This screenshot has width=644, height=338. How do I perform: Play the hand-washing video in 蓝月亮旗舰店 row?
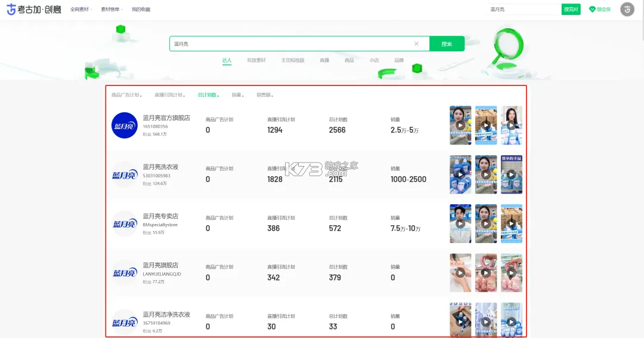click(x=460, y=273)
